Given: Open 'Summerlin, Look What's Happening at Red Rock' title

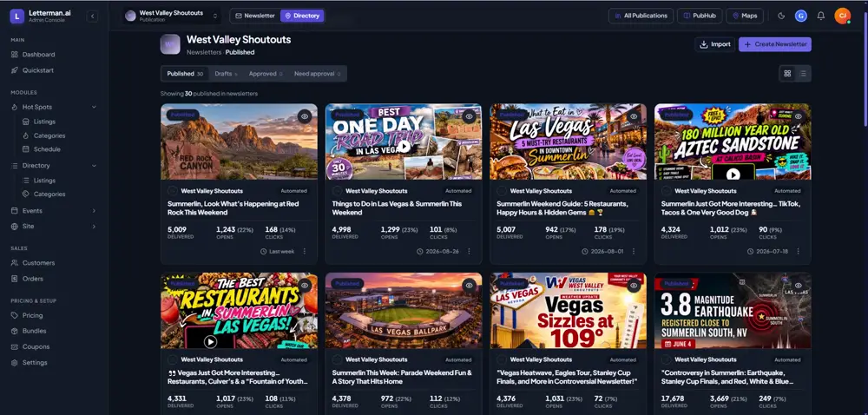Looking at the screenshot, I should pyautogui.click(x=233, y=208).
